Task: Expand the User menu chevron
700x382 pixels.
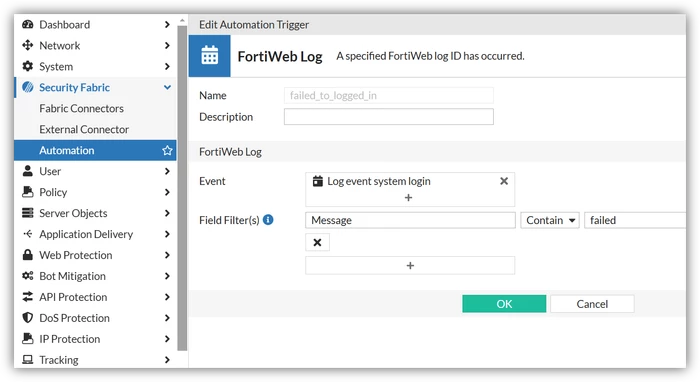Action: (x=167, y=171)
